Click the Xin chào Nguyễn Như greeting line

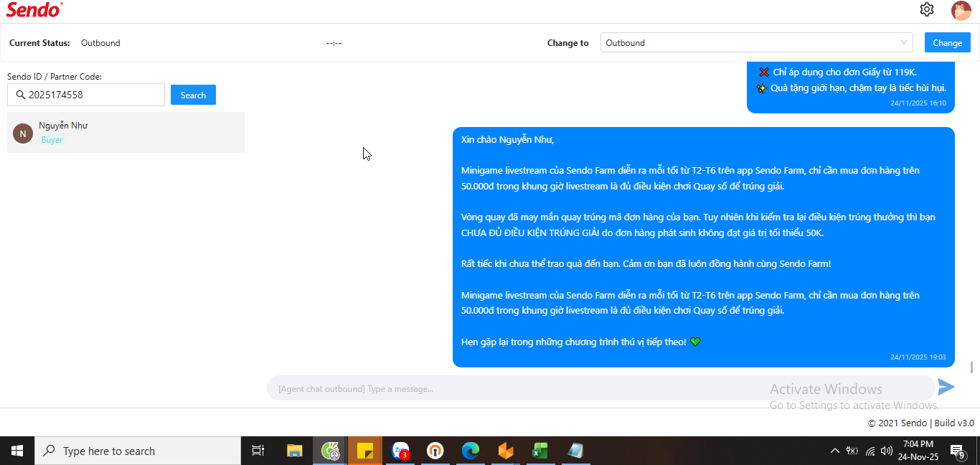coord(507,139)
